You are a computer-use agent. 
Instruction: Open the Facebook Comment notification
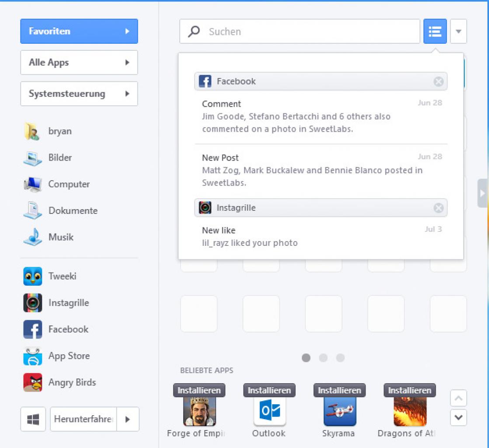tap(321, 116)
